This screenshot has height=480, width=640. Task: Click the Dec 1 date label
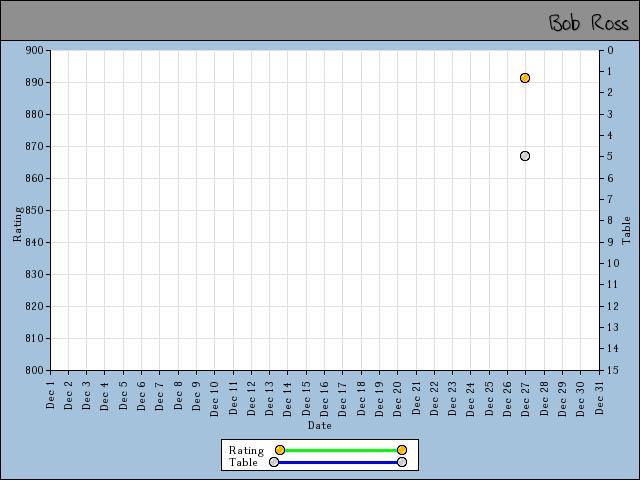pyautogui.click(x=50, y=395)
